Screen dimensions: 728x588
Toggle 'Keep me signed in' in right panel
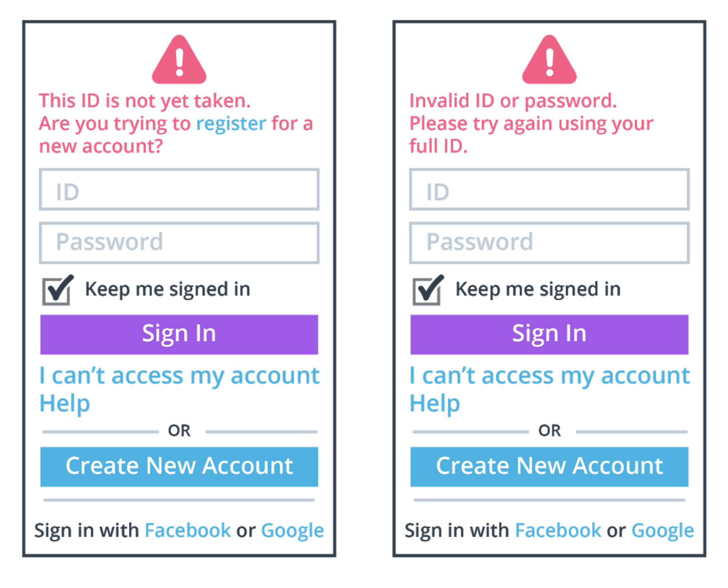click(x=427, y=290)
